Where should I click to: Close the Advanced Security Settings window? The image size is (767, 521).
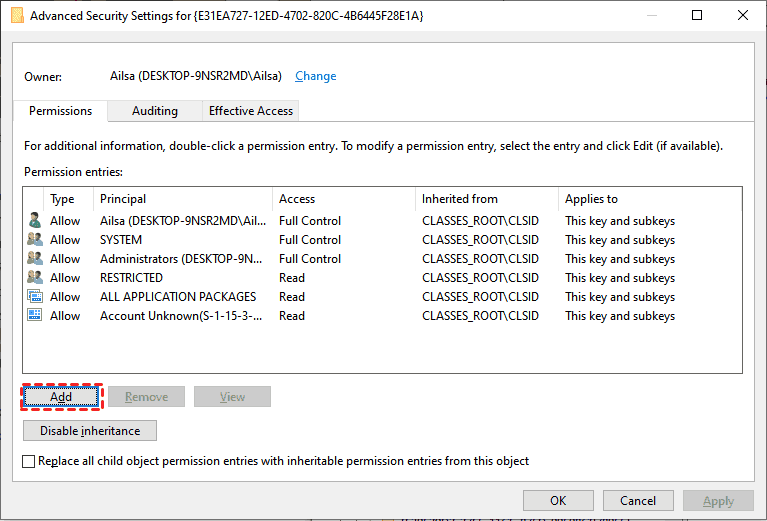(x=741, y=16)
